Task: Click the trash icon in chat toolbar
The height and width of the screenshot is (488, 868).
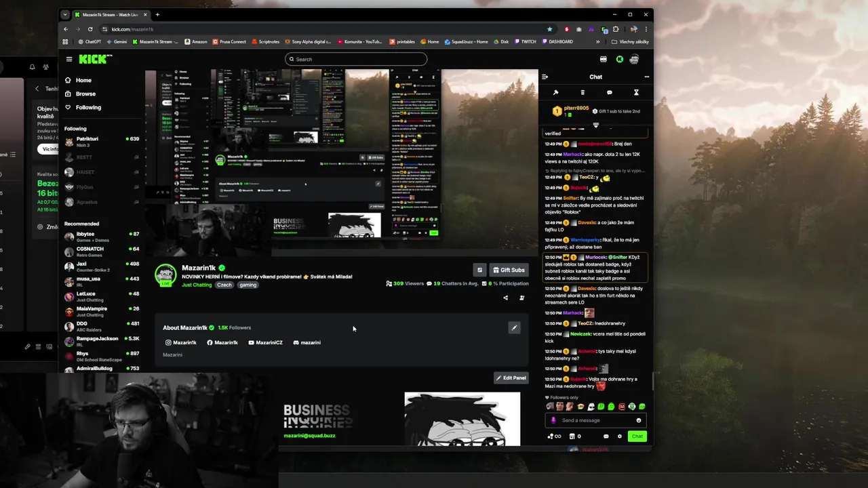Action: 583,92
